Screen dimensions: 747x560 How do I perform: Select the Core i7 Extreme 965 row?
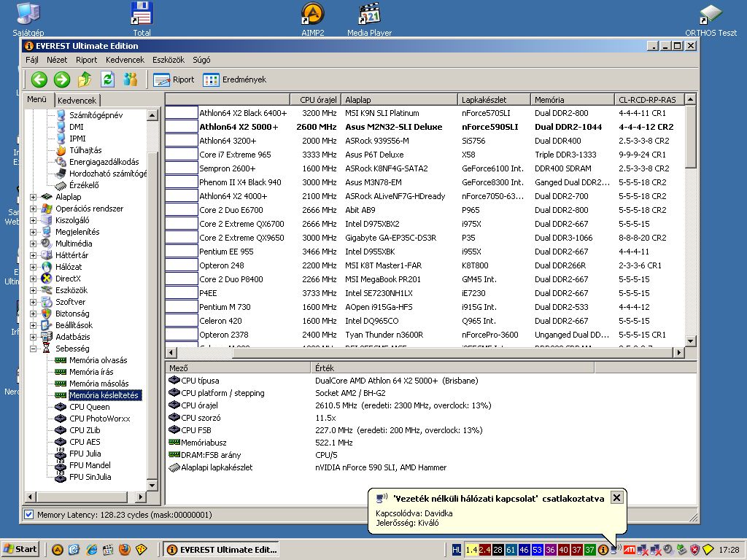click(x=425, y=155)
